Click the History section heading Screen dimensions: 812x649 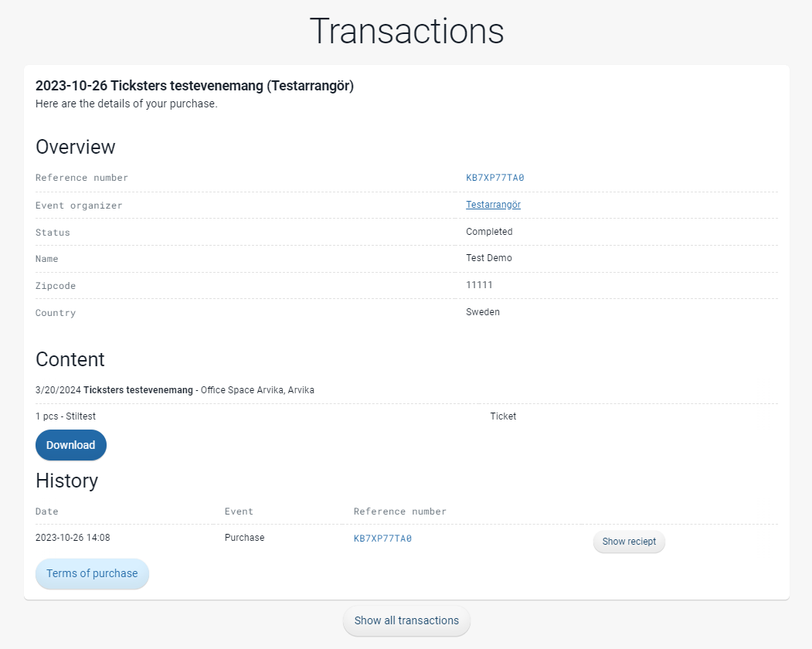66,481
